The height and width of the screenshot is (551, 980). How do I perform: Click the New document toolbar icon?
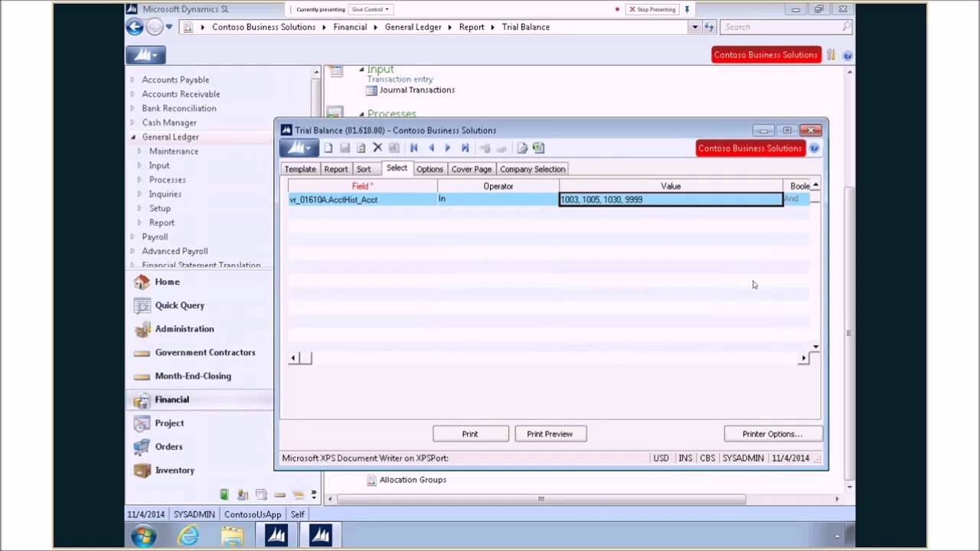(328, 148)
